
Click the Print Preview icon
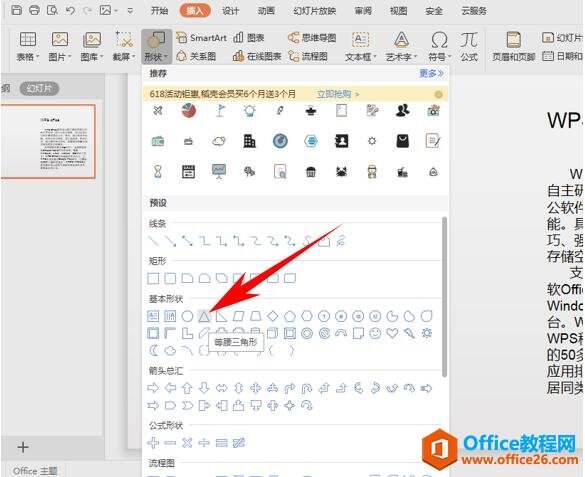click(52, 10)
